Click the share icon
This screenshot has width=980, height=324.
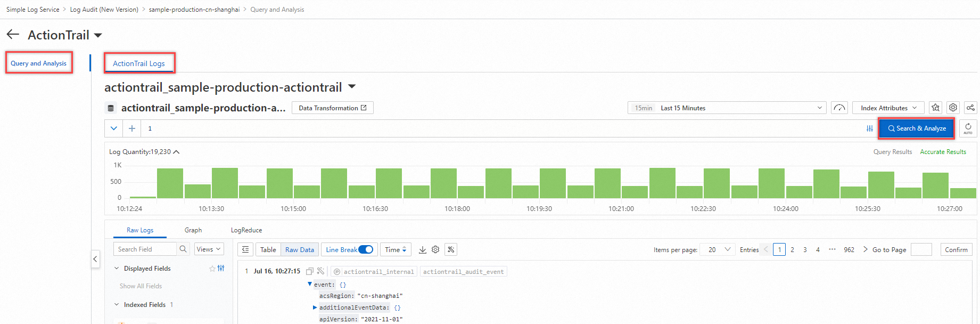click(x=970, y=108)
